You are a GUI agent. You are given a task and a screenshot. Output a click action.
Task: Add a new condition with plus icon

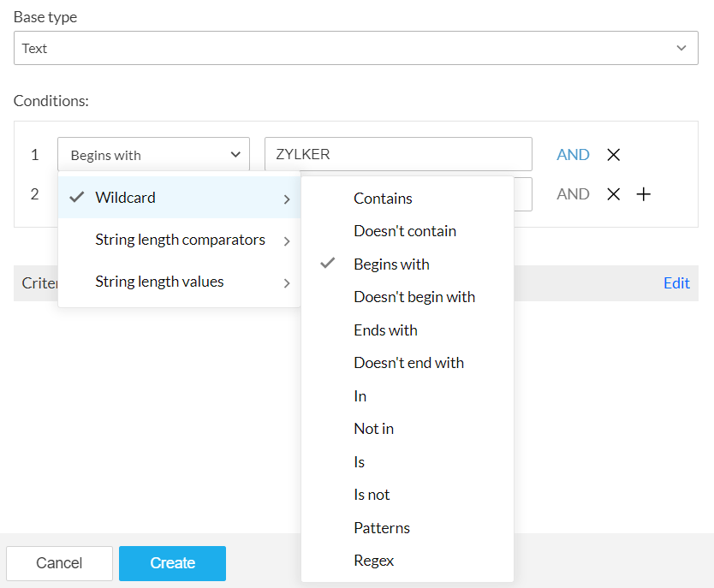[644, 194]
